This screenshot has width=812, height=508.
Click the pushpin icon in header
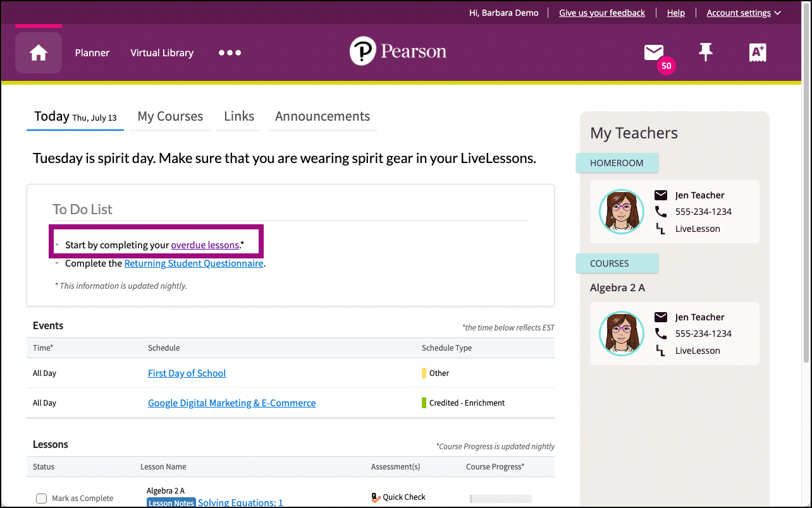705,52
